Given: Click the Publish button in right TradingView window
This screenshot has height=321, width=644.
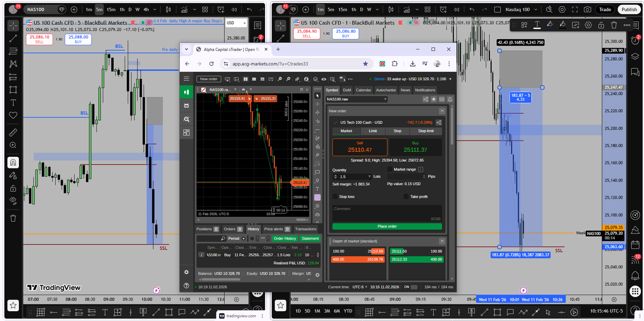Looking at the screenshot, I should (x=628, y=10).
